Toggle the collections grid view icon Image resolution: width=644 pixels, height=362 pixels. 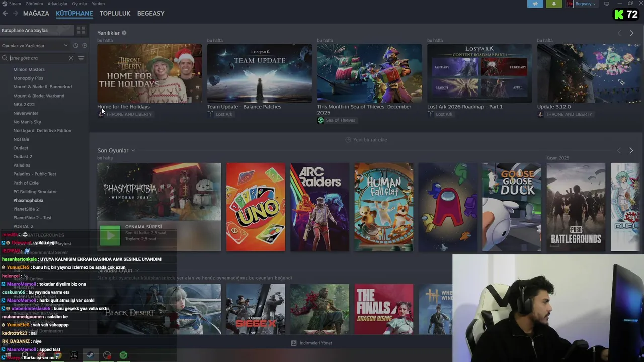81,30
